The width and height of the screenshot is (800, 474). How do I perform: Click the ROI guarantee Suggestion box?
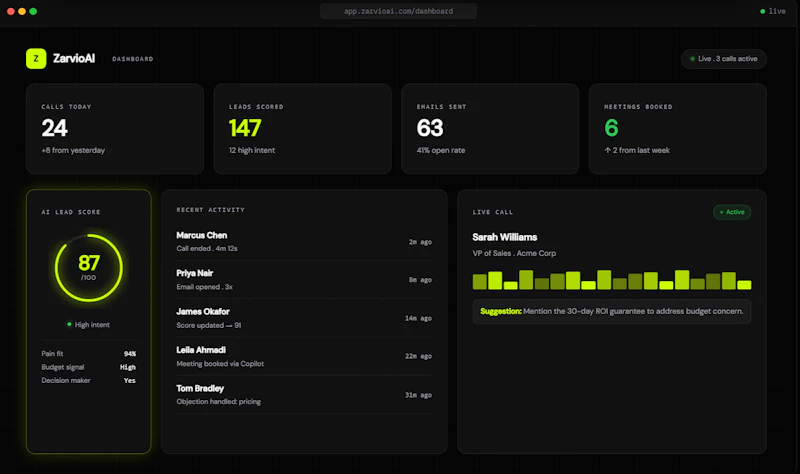612,311
